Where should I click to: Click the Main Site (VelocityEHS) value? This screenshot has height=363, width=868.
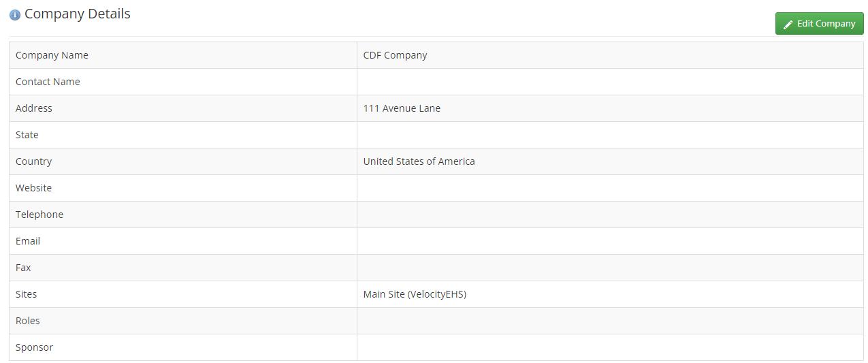[415, 294]
